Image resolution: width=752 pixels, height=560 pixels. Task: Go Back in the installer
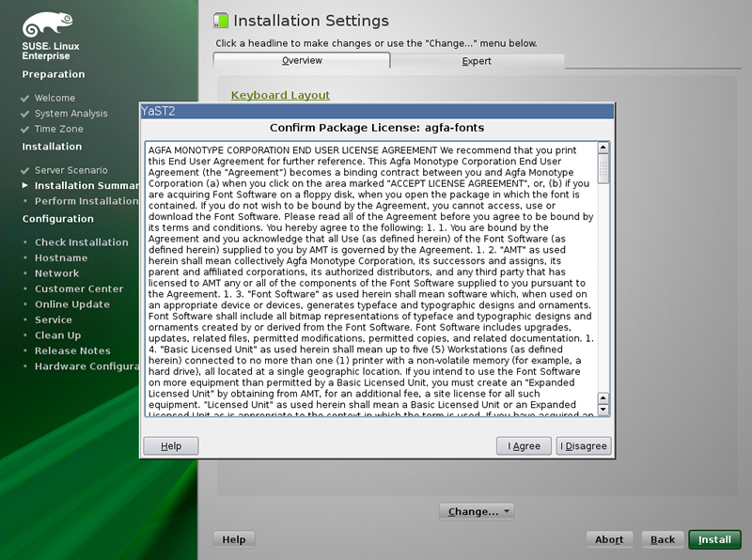coord(663,539)
